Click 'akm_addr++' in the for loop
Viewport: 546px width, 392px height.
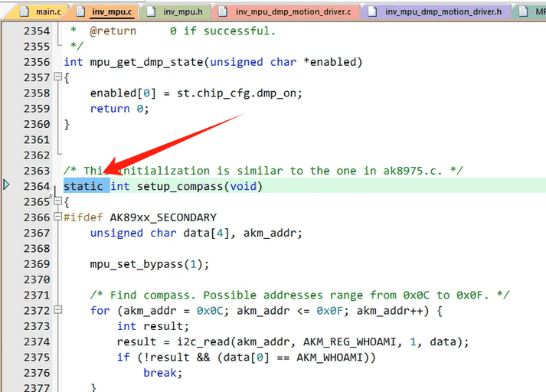(390, 311)
